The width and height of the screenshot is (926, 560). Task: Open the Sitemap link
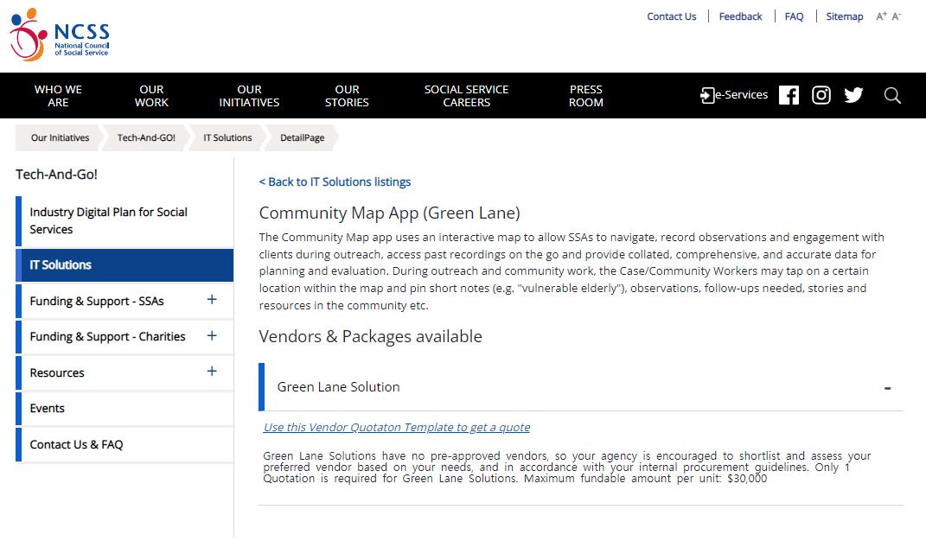pyautogui.click(x=845, y=16)
